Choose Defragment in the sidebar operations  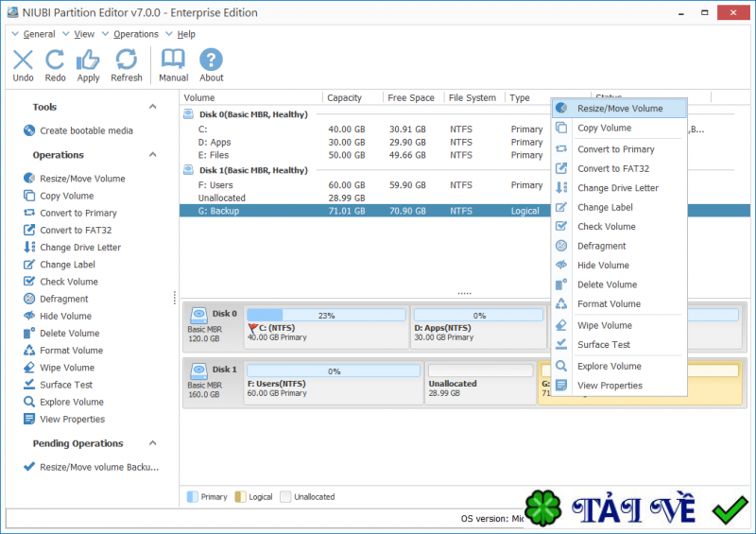click(x=64, y=299)
